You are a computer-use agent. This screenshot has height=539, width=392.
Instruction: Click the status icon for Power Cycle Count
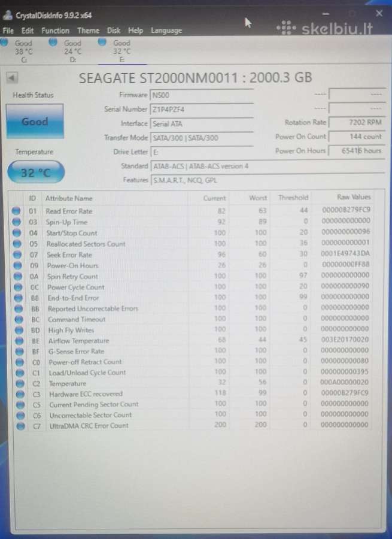pyautogui.click(x=19, y=287)
